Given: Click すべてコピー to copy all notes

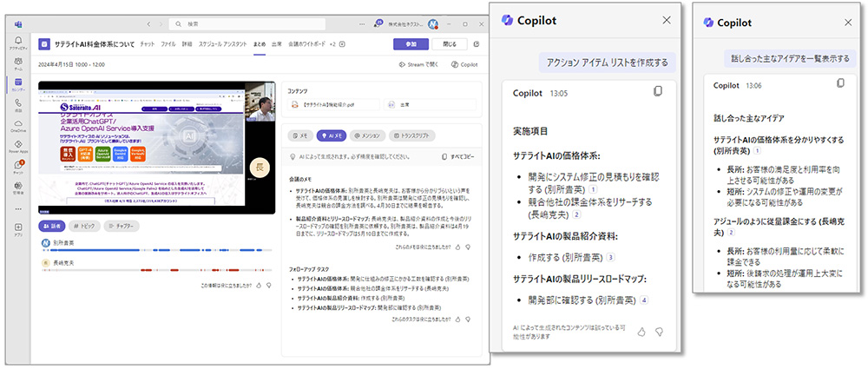Looking at the screenshot, I should (x=457, y=157).
